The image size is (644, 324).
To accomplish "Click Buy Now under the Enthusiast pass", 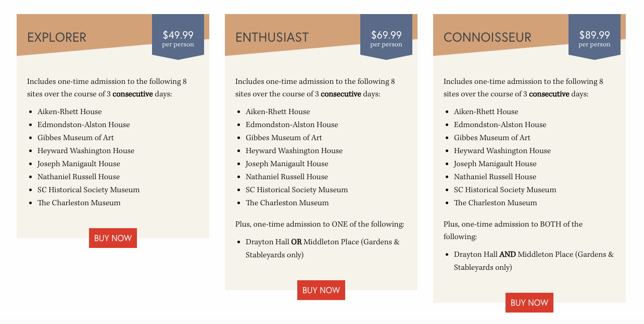I will point(321,290).
